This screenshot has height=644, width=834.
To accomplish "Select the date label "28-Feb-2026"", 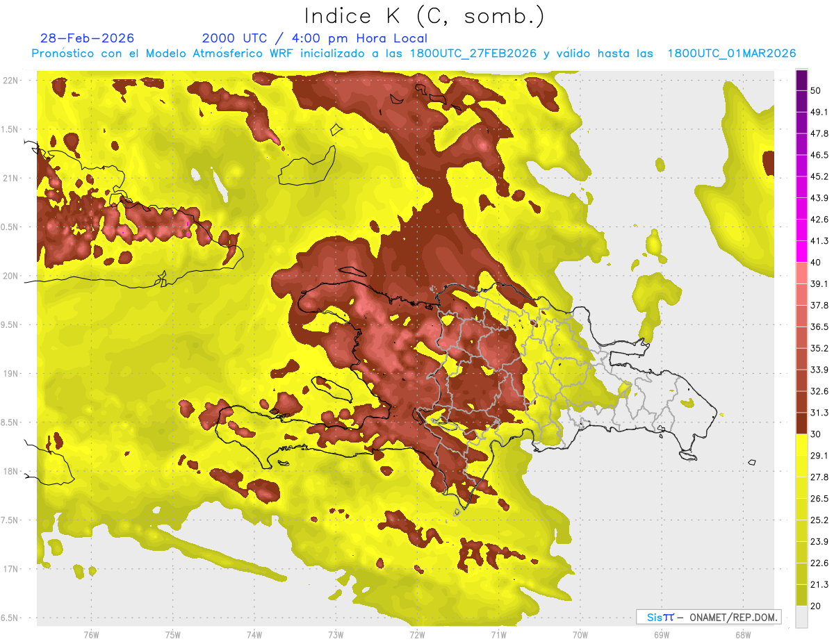I will coord(88,38).
